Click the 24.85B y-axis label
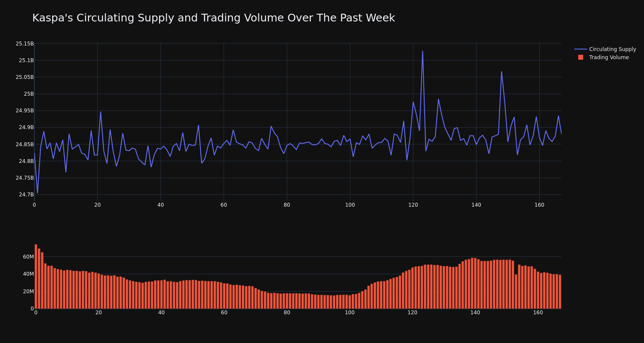 point(24,144)
